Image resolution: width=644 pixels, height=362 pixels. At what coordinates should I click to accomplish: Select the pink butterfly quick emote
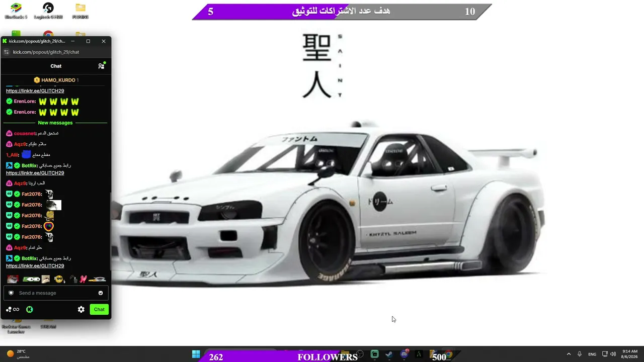point(83,280)
